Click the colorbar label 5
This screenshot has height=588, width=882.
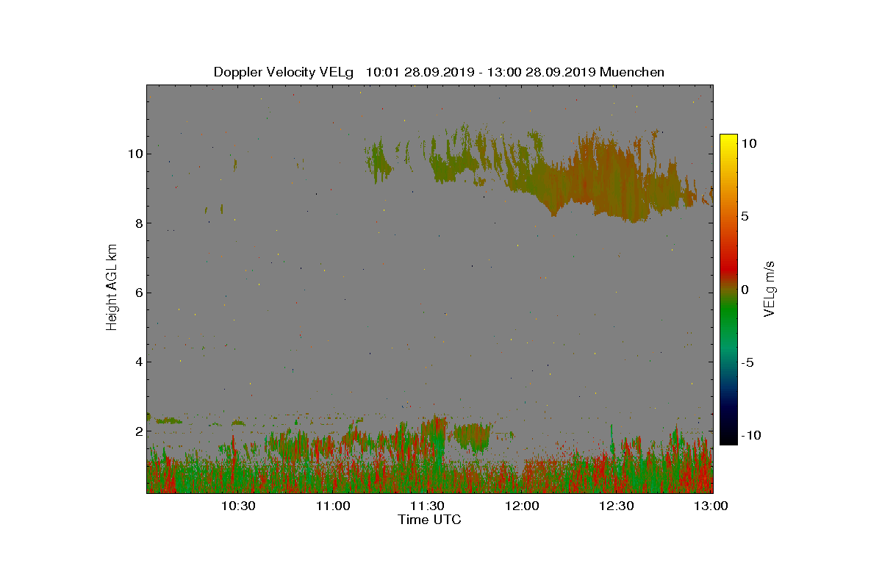click(745, 217)
